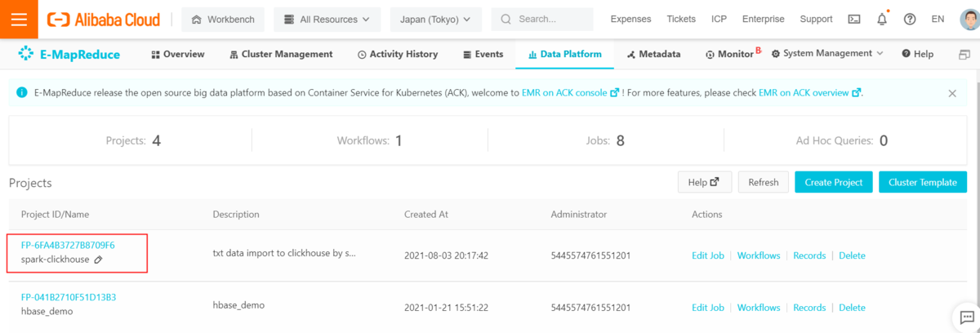
Task: Click the Jobs: 8 statistic
Action: pyautogui.click(x=606, y=140)
